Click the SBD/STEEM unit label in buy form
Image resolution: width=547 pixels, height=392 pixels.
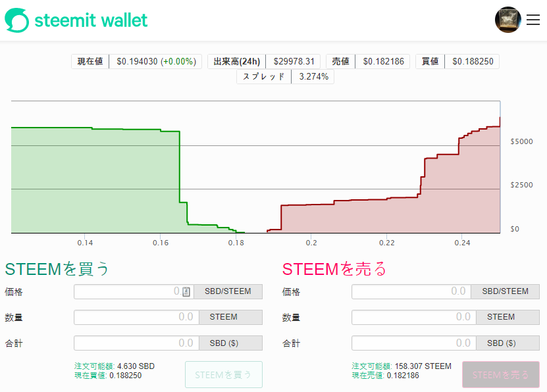(228, 291)
